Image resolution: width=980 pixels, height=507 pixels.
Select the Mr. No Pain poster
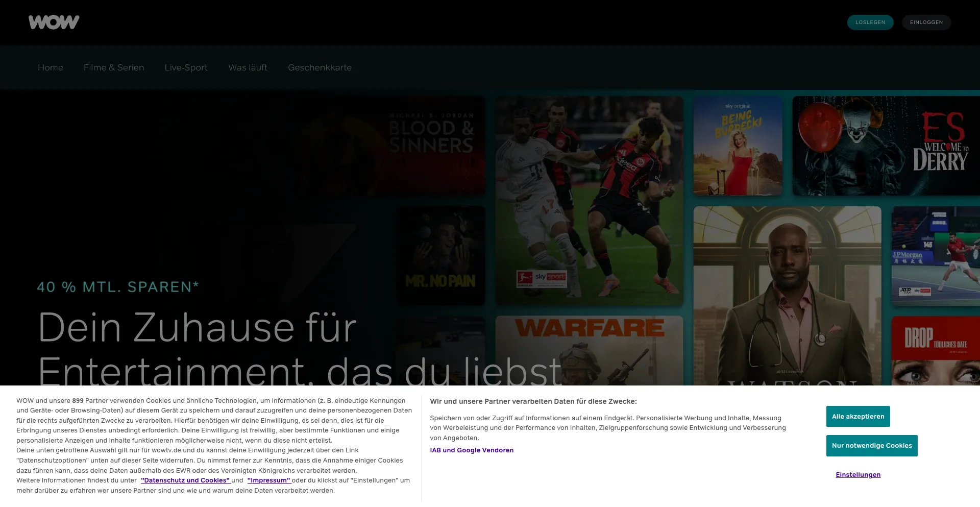pos(440,255)
